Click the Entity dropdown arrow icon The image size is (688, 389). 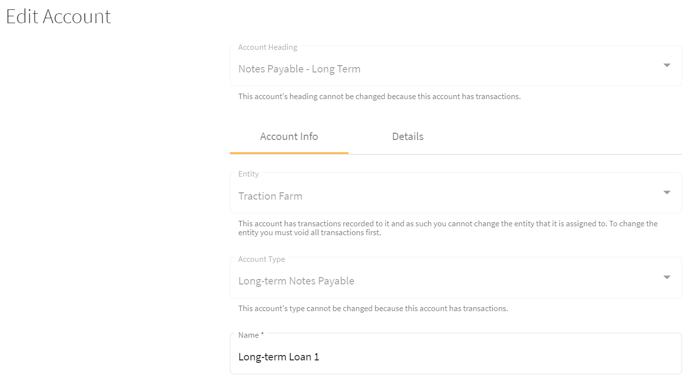coord(666,193)
